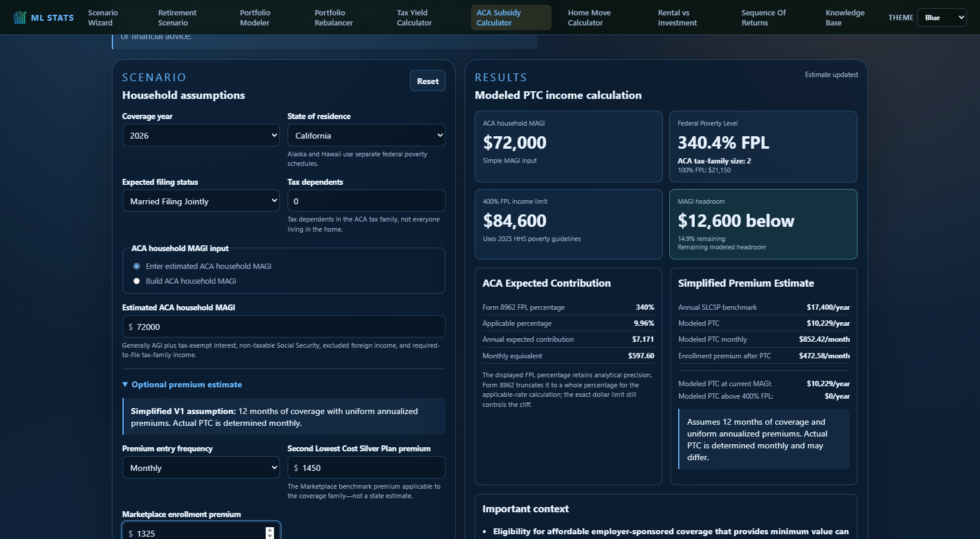This screenshot has height=539, width=980.
Task: Click the Monthly equivalent '$597.60' value
Action: (x=641, y=356)
